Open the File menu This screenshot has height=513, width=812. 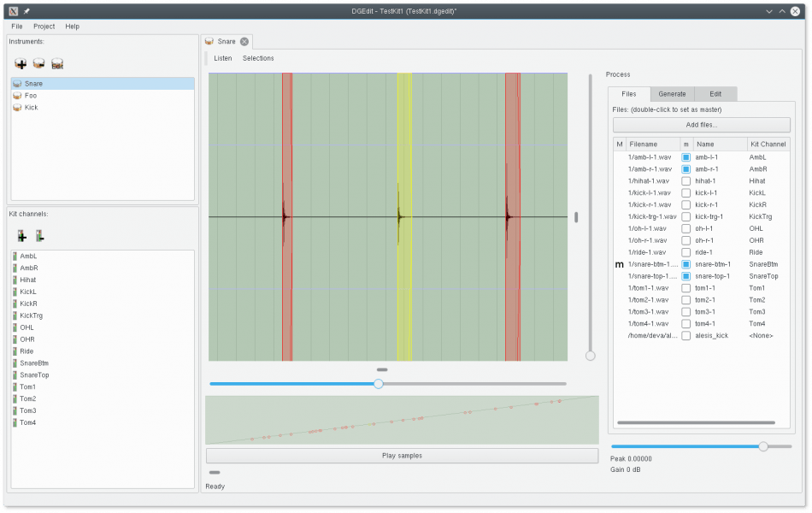click(17, 27)
